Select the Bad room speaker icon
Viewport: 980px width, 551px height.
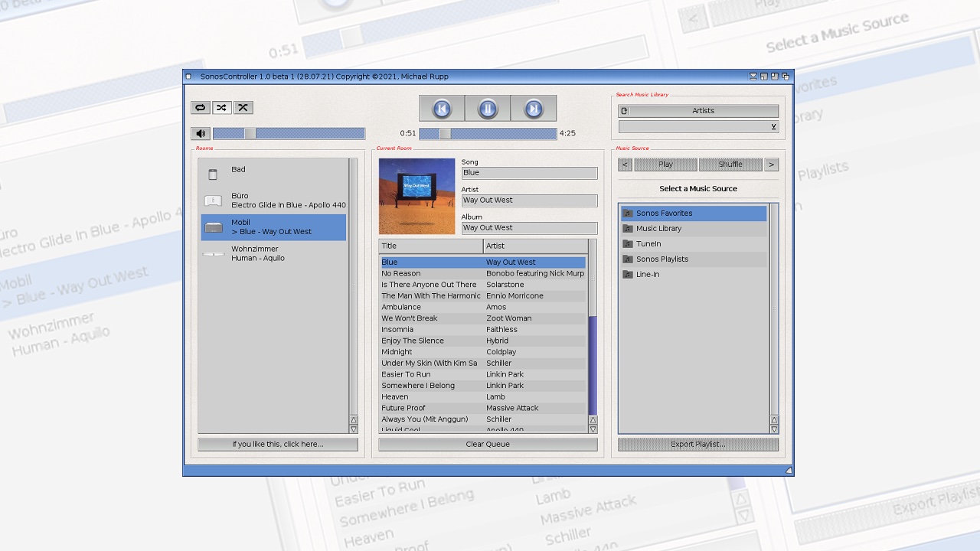[x=213, y=174]
